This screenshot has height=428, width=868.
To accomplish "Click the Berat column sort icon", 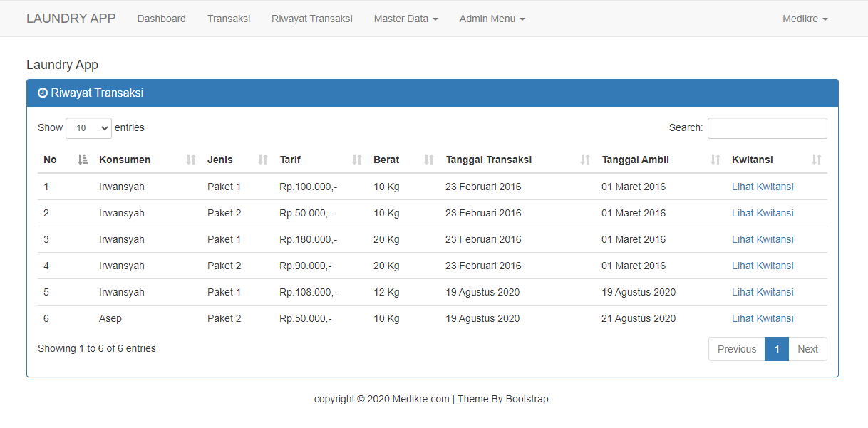I will coord(428,160).
